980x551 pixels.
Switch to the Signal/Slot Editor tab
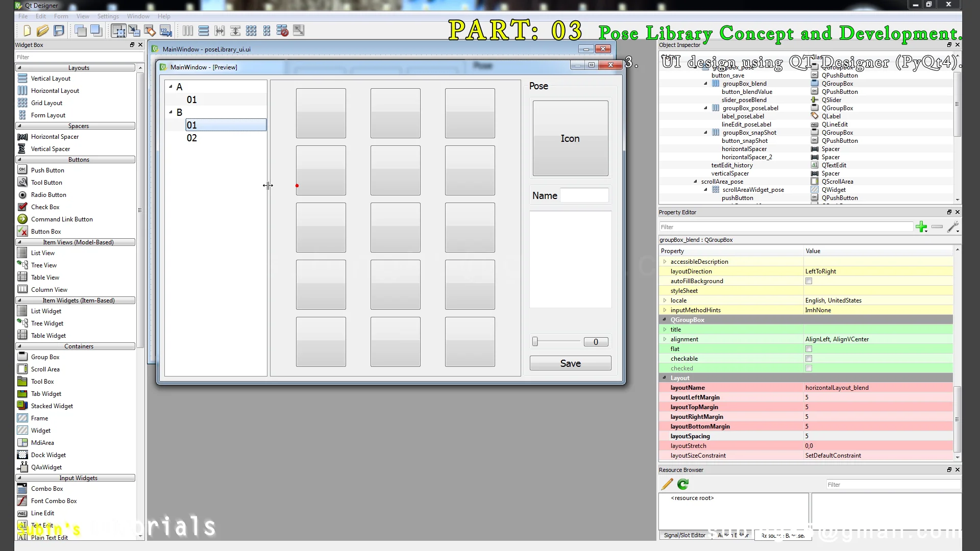[x=684, y=535]
